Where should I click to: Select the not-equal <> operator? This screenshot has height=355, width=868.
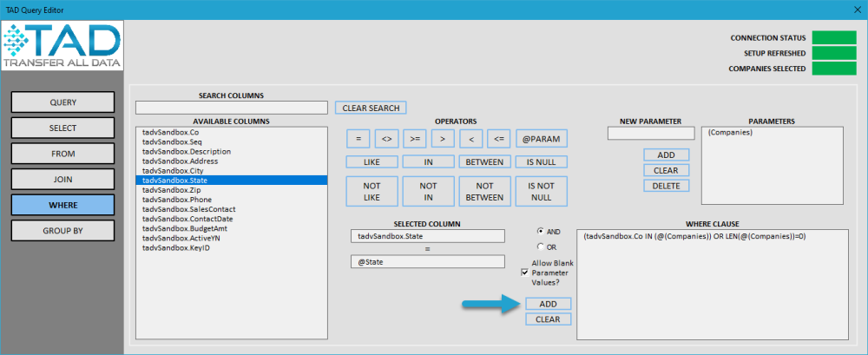coord(387,139)
